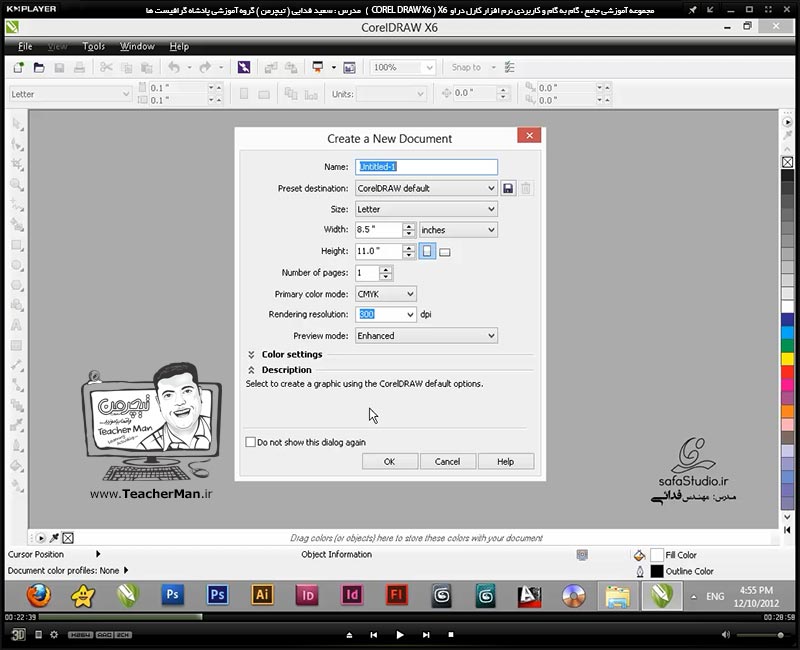The width and height of the screenshot is (800, 650).
Task: Click the save preset floppy disk icon
Action: (508, 188)
